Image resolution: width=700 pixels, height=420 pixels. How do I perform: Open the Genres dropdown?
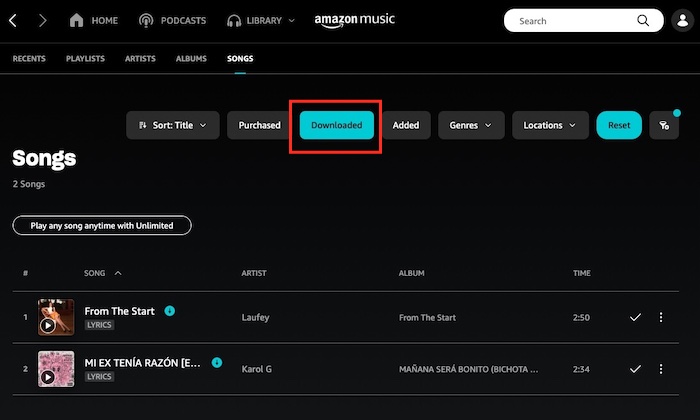coord(470,125)
